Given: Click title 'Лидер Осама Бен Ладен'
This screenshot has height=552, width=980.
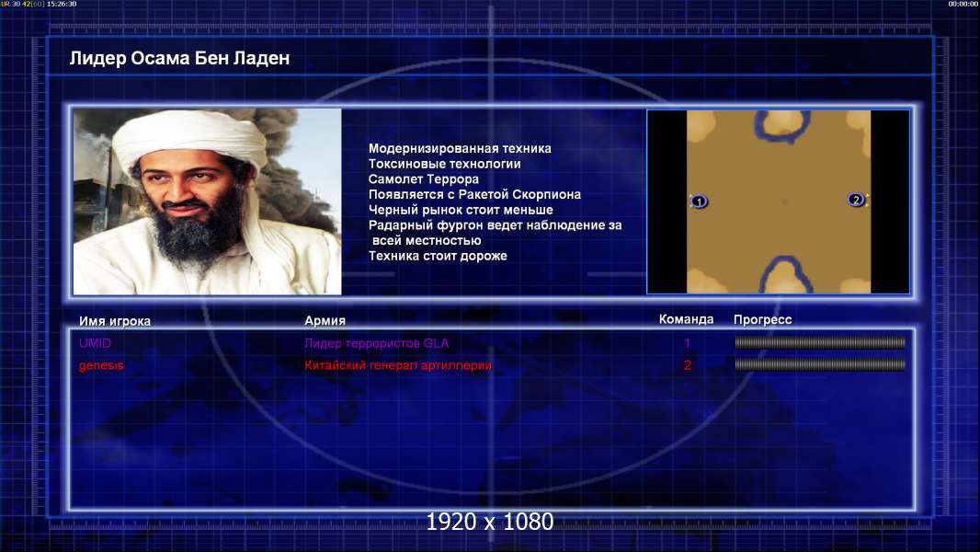Looking at the screenshot, I should (x=179, y=58).
